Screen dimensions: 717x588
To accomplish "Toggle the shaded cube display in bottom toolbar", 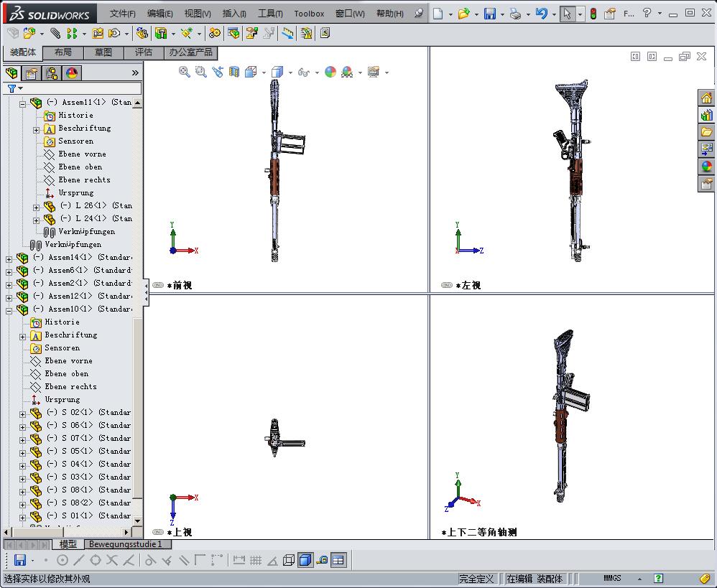I will 305,560.
